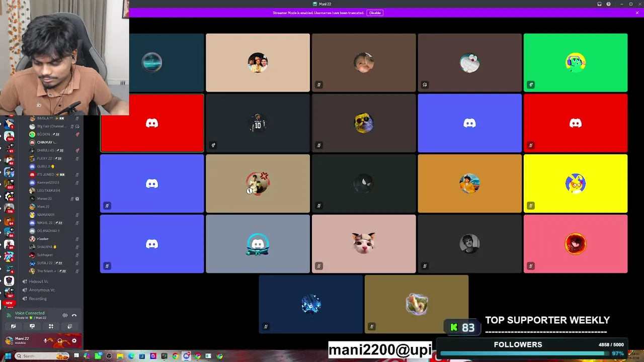644x362 pixels.
Task: Select Subhajeet in voice member list
Action: tap(54, 255)
